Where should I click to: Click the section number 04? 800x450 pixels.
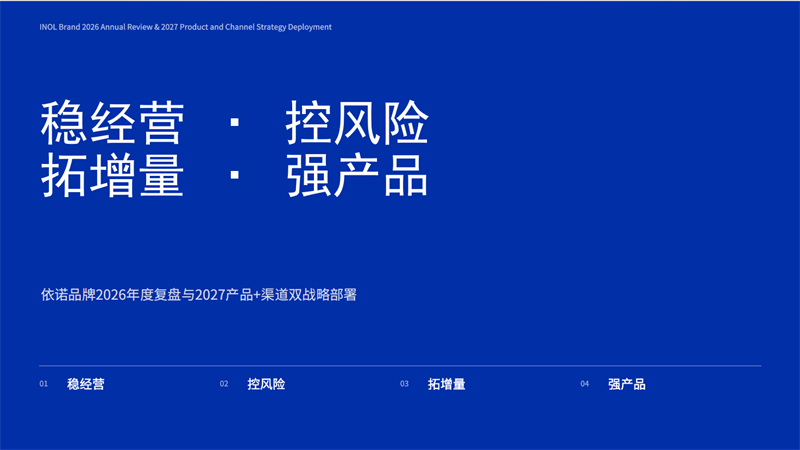(x=585, y=384)
